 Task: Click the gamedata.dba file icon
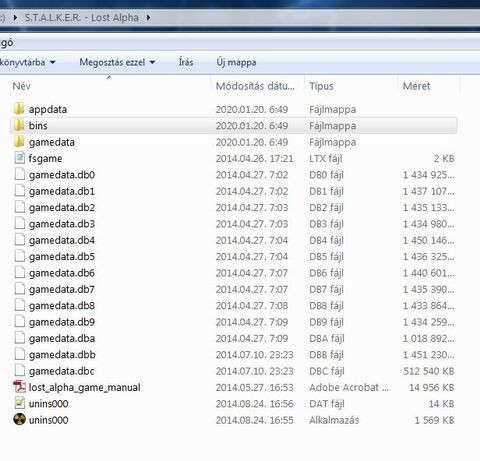click(x=20, y=338)
